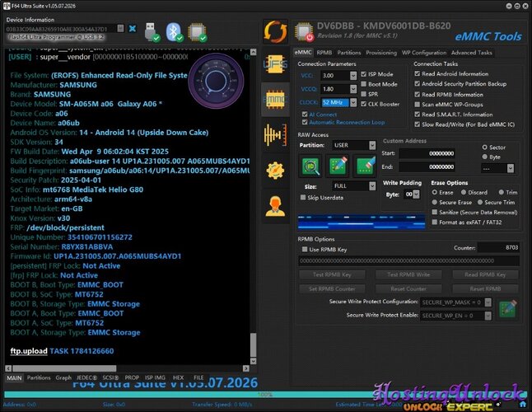
Task: Click the Custom Address End field
Action: tap(427, 166)
